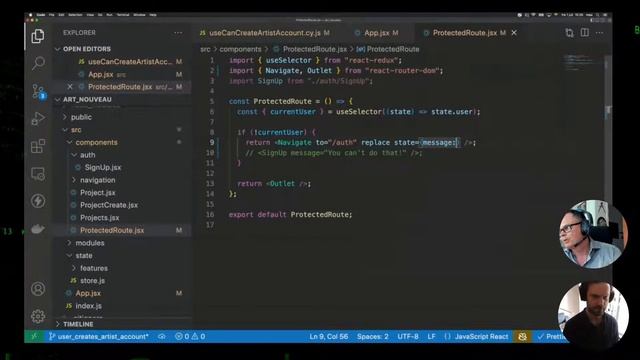Expand the public folder
This screenshot has width=640, height=360.
(81, 117)
